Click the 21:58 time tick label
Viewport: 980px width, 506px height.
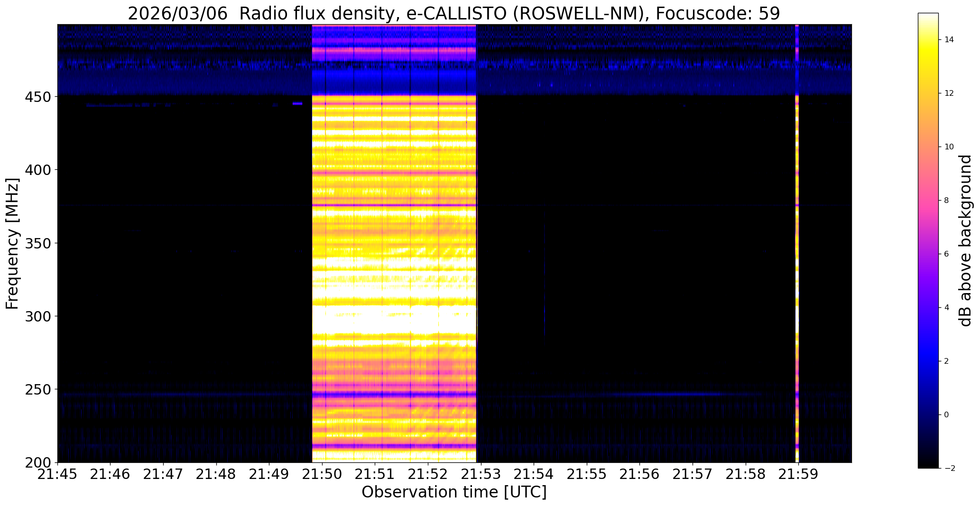tap(746, 475)
